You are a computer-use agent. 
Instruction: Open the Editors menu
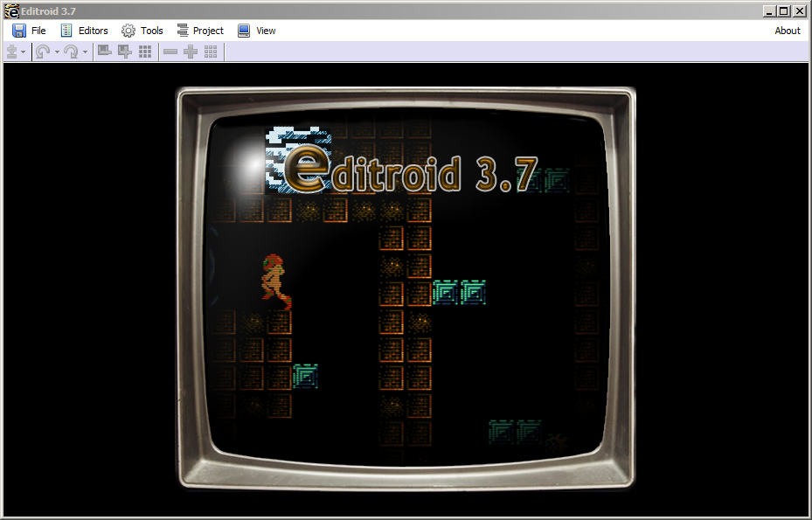[x=85, y=31]
